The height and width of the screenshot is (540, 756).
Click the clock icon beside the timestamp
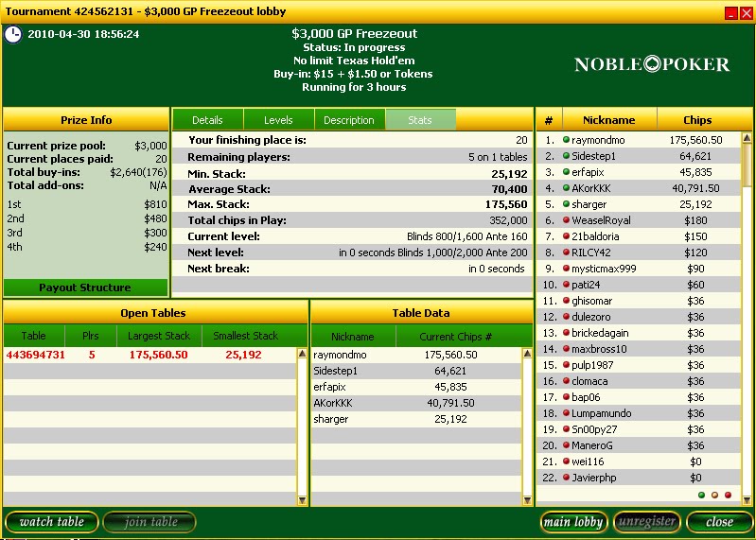(x=13, y=35)
